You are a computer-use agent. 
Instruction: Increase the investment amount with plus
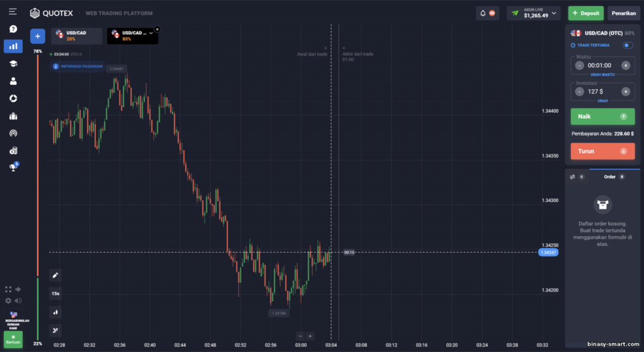coord(625,91)
